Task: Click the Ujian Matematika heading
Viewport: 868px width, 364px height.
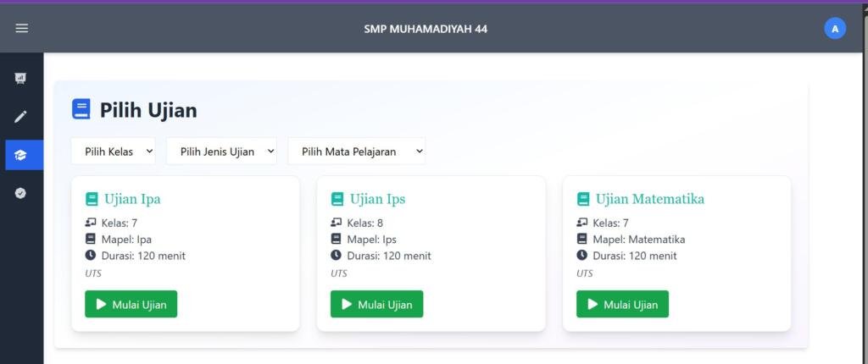Action: 650,200
